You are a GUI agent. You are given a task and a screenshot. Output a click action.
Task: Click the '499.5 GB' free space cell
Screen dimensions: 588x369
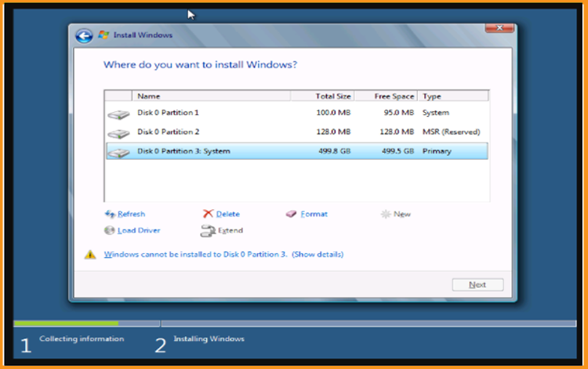397,151
